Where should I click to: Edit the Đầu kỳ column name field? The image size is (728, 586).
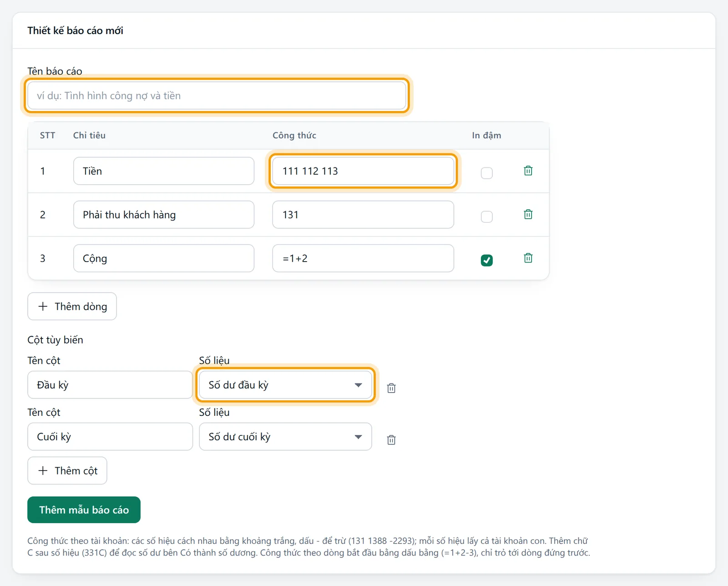pyautogui.click(x=110, y=385)
